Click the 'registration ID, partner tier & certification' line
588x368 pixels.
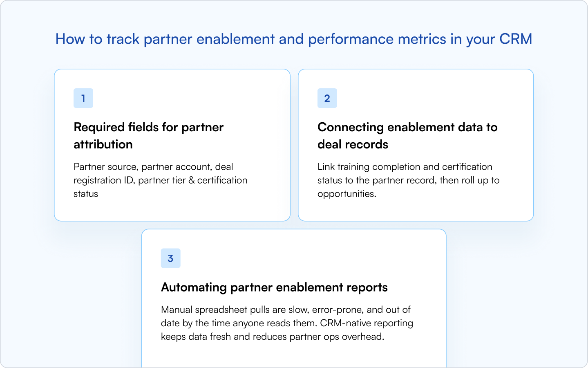[x=160, y=180]
